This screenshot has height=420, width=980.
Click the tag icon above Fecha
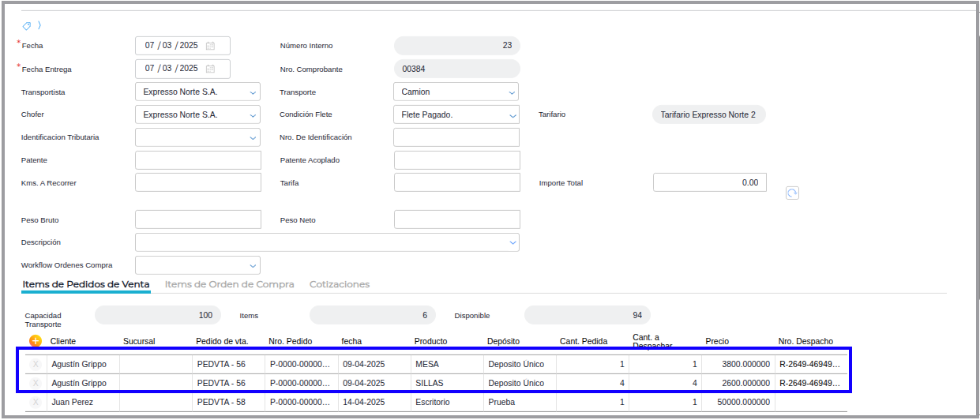26,26
